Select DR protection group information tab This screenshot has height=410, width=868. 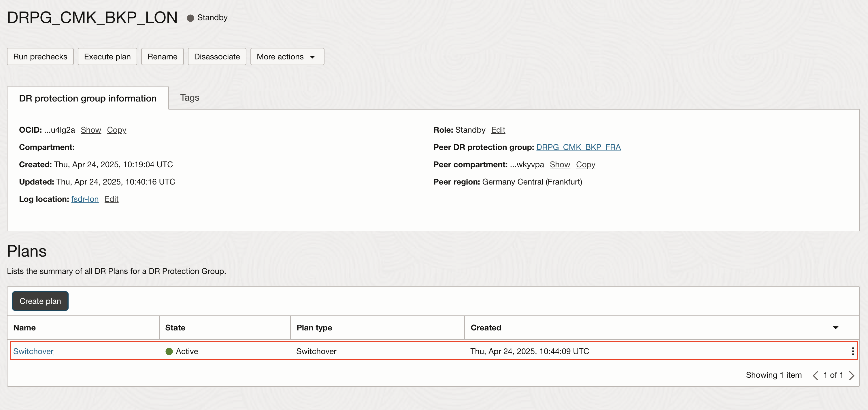click(x=88, y=98)
